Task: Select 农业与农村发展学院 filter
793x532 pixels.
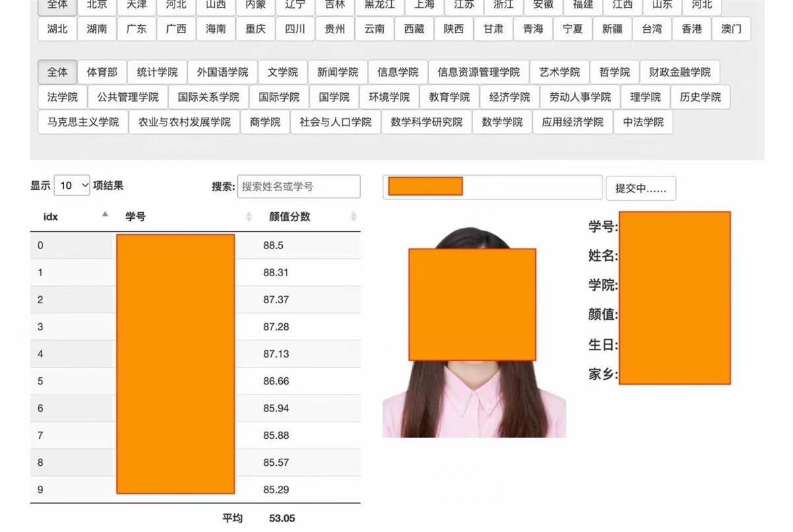Action: pos(184,122)
